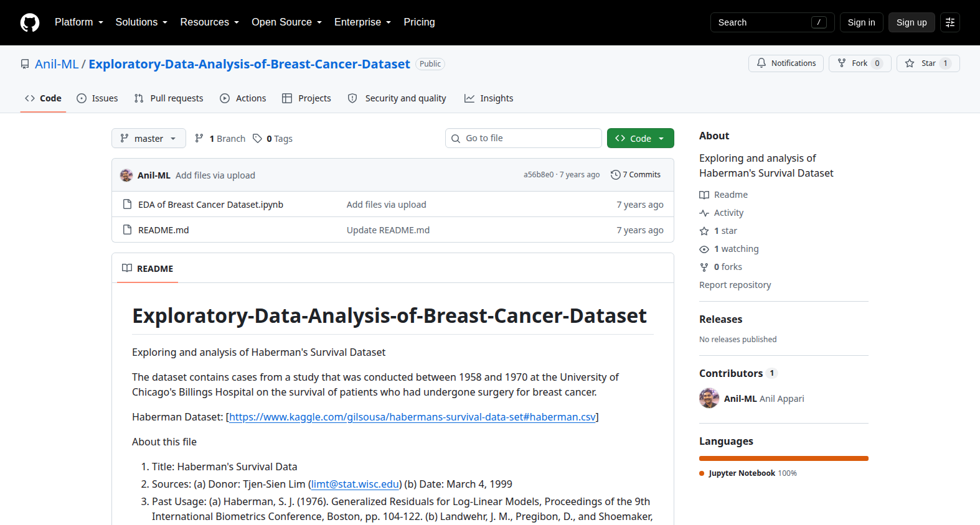Open Security and quality tab

click(x=397, y=98)
